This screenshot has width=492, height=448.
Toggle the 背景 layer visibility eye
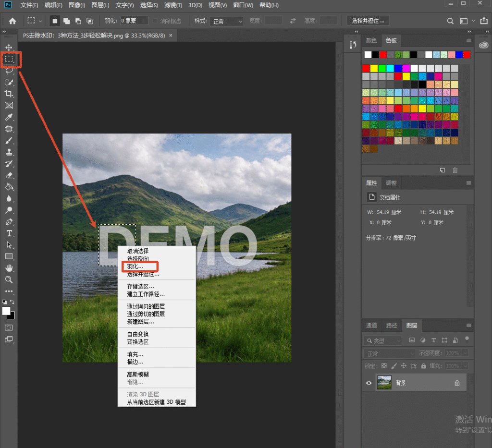click(x=369, y=383)
